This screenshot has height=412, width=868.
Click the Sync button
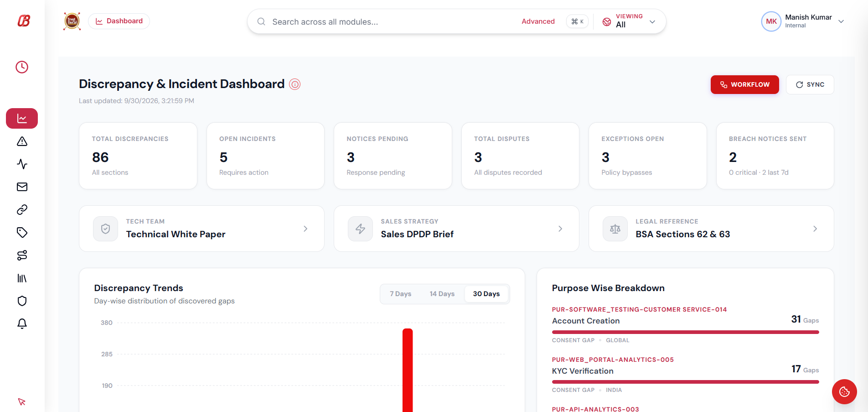pyautogui.click(x=810, y=84)
